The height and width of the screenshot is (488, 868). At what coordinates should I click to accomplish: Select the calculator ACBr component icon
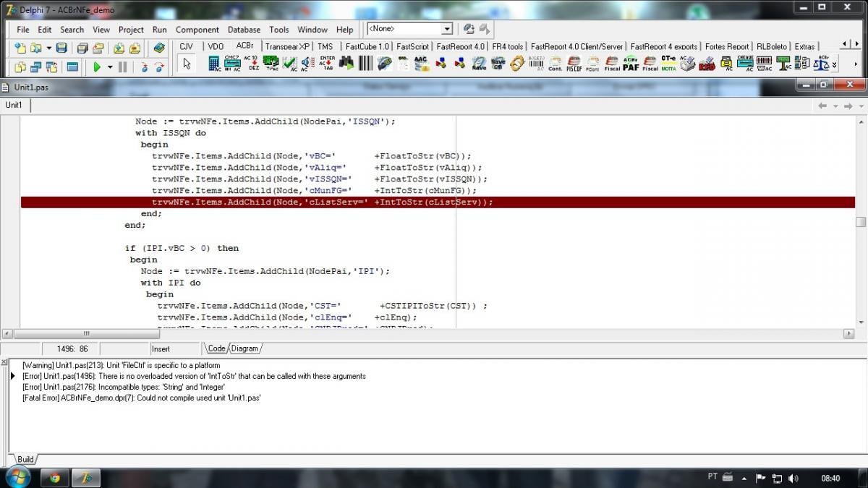214,64
